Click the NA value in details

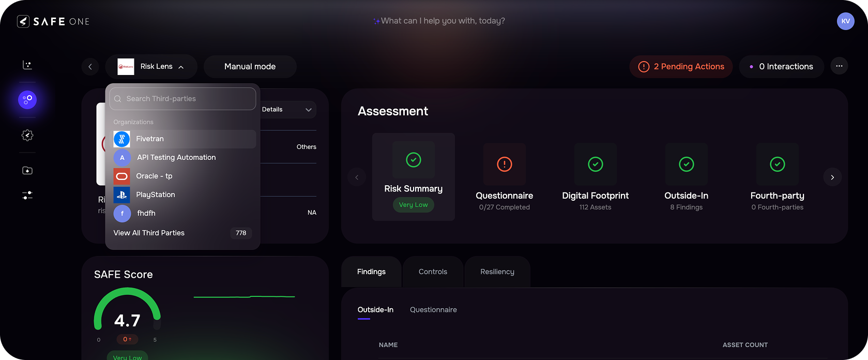coord(312,213)
